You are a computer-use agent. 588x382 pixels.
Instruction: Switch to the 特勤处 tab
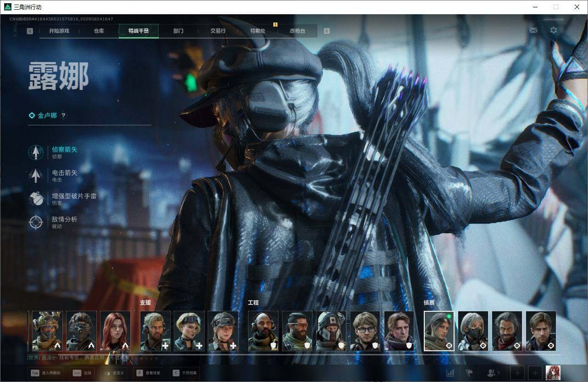[258, 31]
